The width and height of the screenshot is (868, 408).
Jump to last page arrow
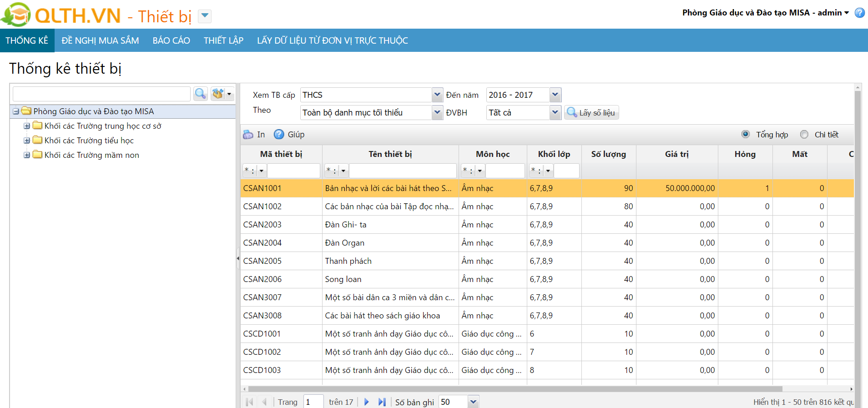[x=382, y=402]
